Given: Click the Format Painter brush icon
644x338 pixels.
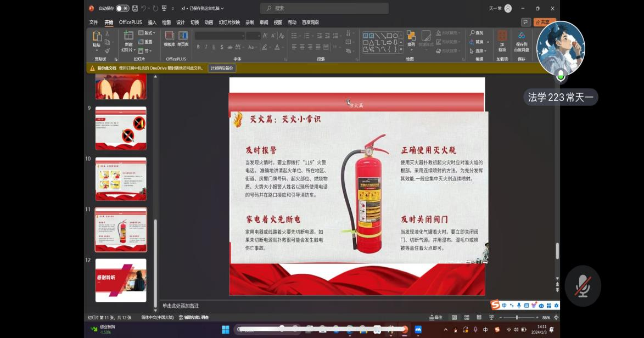Looking at the screenshot, I should click(x=107, y=51).
